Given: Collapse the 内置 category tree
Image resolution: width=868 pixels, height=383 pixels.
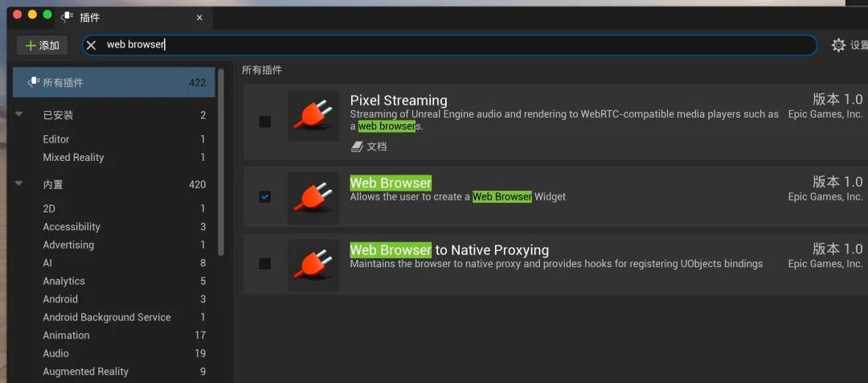Looking at the screenshot, I should [x=19, y=184].
